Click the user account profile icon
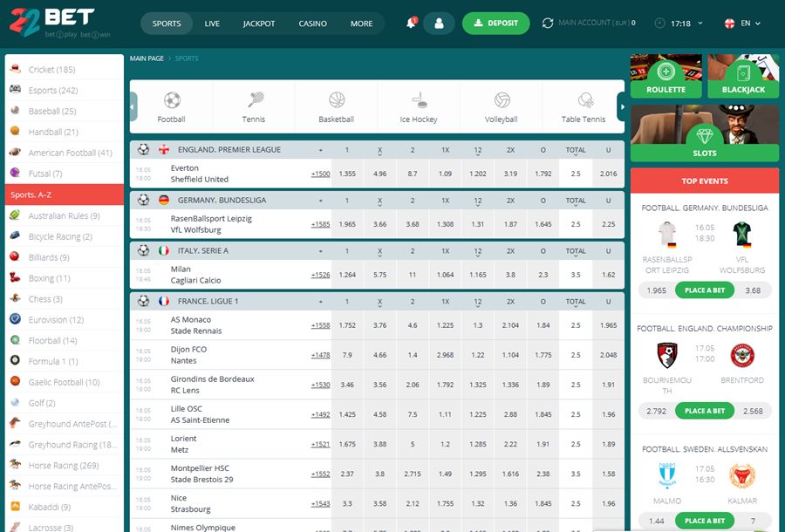Viewport: 785px width, 532px height. 439,24
